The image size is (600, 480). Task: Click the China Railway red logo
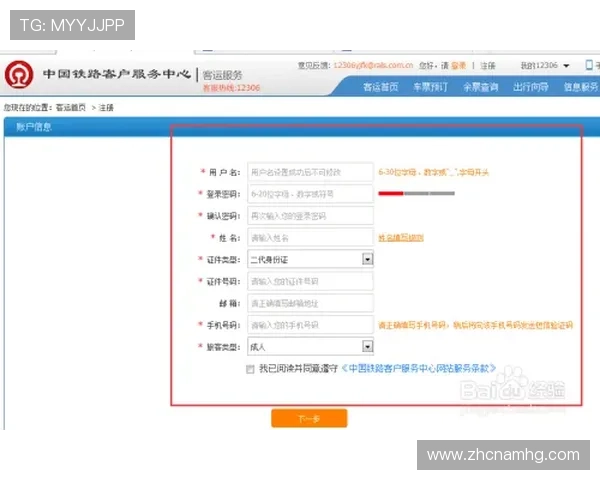pos(19,74)
